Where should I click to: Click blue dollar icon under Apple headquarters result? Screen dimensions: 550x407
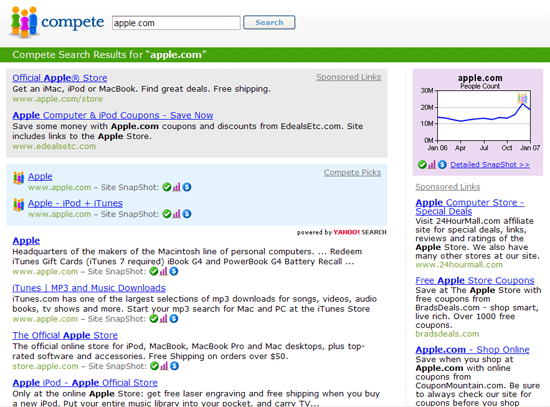click(174, 271)
